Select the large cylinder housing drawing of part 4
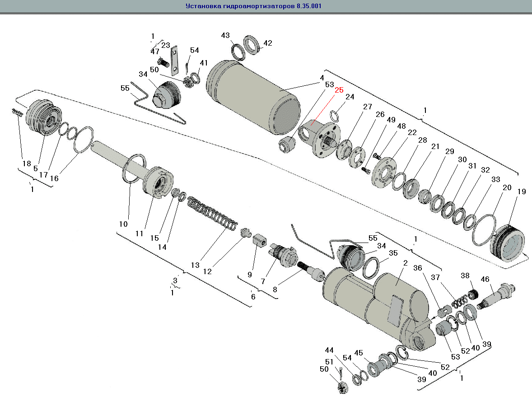532x397 pixels. point(253,98)
